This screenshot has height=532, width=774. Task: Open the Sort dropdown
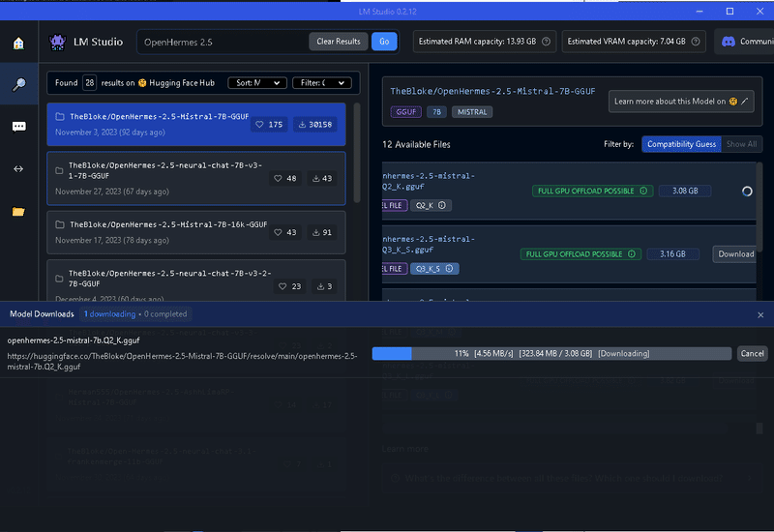[257, 83]
